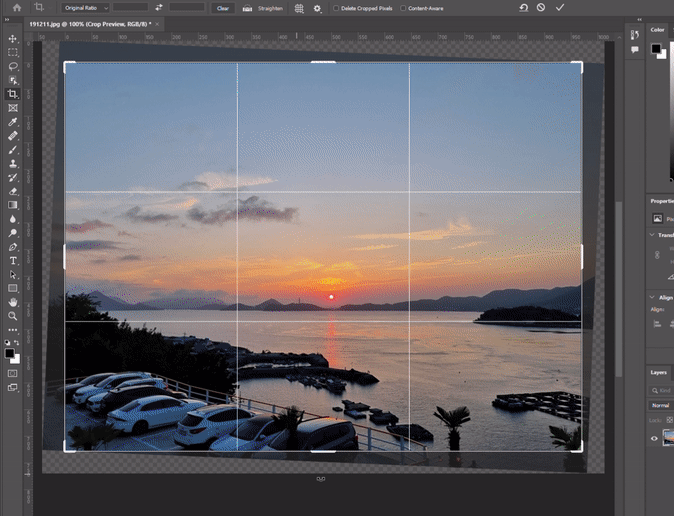Swap foreground and background colors

click(17, 343)
